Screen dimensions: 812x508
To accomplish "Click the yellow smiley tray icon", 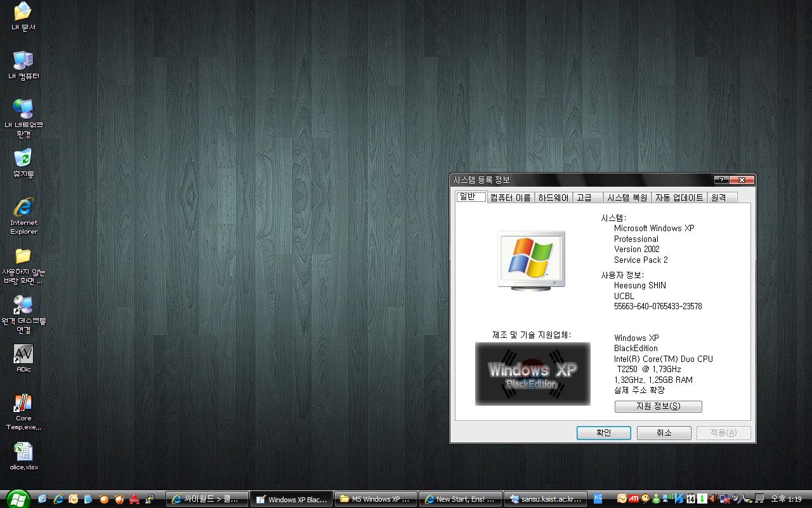I will tap(645, 498).
